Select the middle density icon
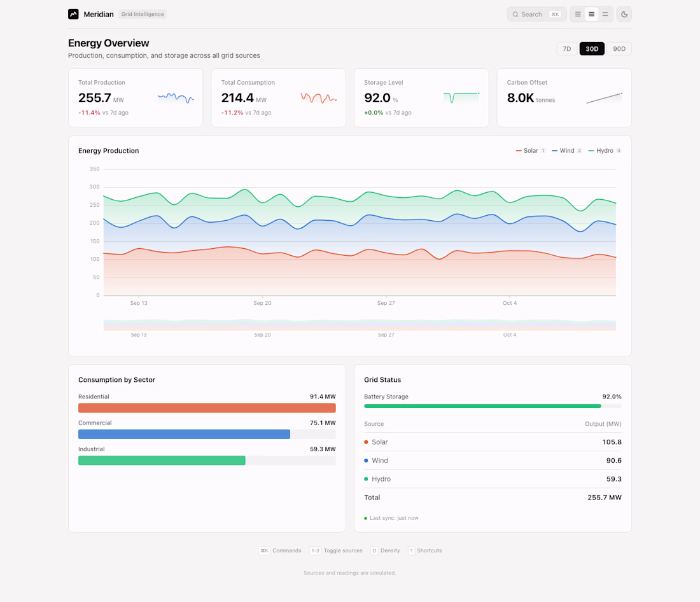 click(592, 14)
